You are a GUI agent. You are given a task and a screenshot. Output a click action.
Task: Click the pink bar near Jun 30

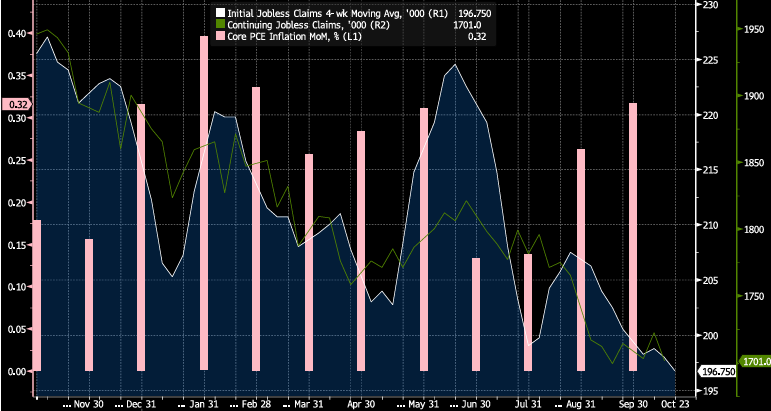pos(476,314)
